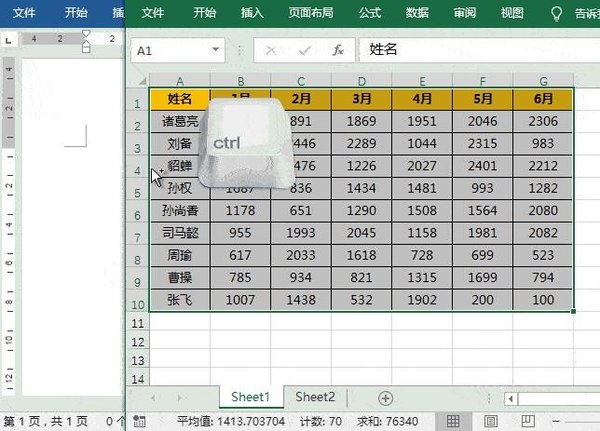Switch to Page Layout view icon
The image size is (600, 431).
tap(489, 421)
